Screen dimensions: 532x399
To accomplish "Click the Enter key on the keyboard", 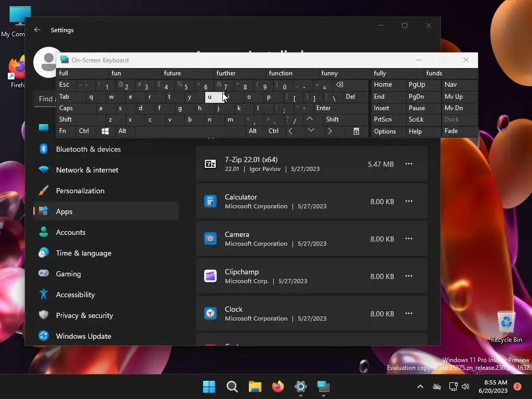I will [x=341, y=108].
